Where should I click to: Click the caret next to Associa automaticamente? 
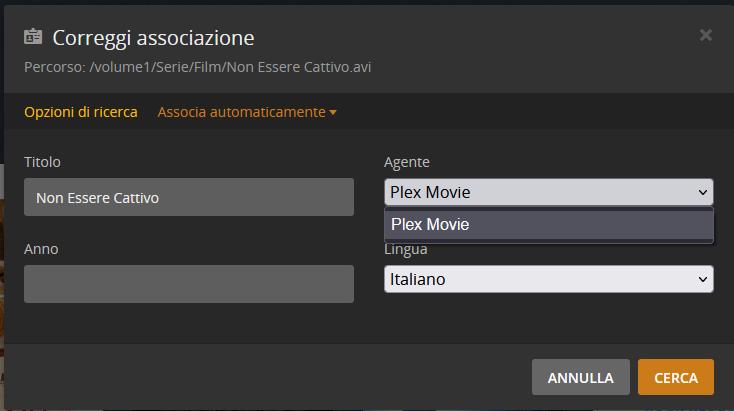pos(333,112)
